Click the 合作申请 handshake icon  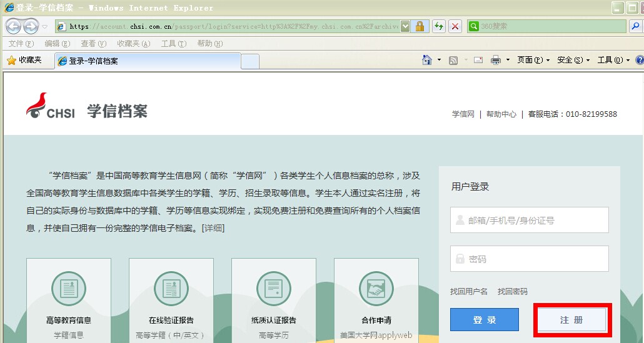pos(376,289)
